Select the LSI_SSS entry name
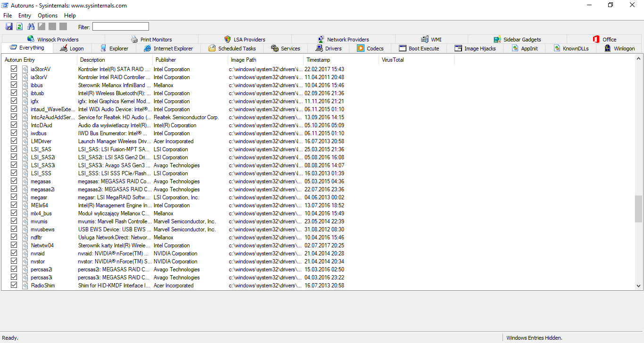Viewport: 644px width, 343px height. [41, 173]
